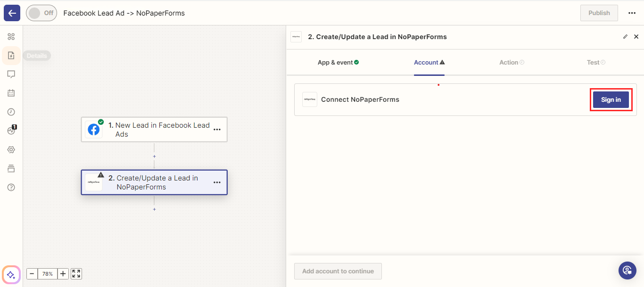The height and width of the screenshot is (287, 644).
Task: Open the versions stack sidebar icon
Action: coord(11,169)
